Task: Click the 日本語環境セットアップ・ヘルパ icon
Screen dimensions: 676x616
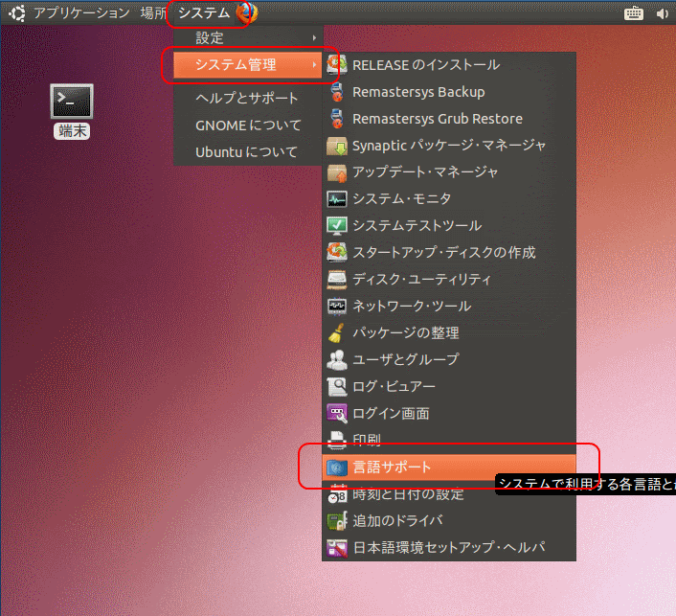Action: [x=337, y=548]
